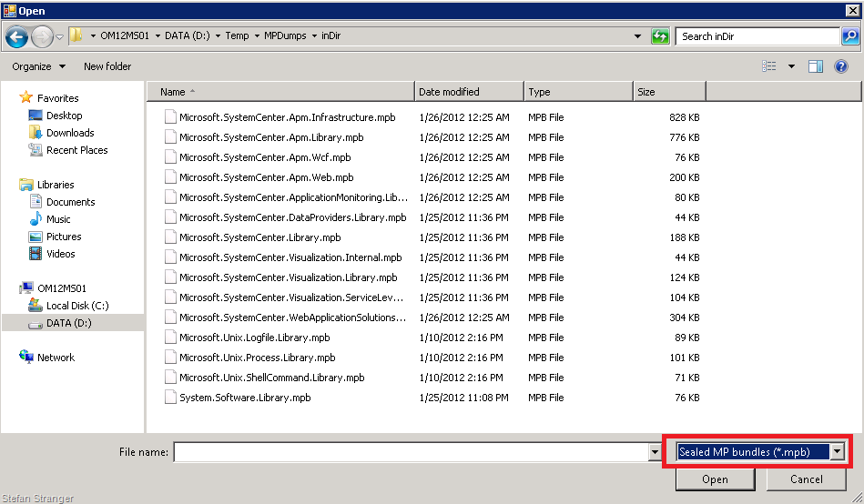This screenshot has height=504, width=864.
Task: Open the address bar history dropdown
Action: (637, 36)
